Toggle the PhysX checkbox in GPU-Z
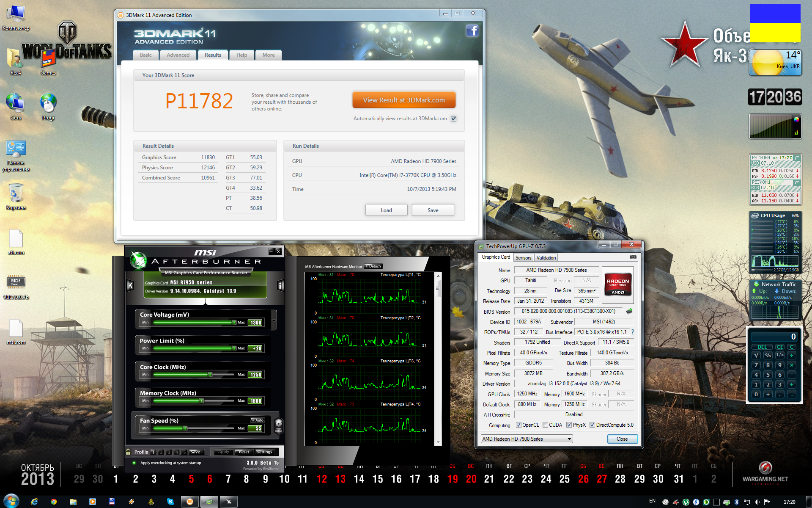Screen dimensions: 812x508 [569, 425]
